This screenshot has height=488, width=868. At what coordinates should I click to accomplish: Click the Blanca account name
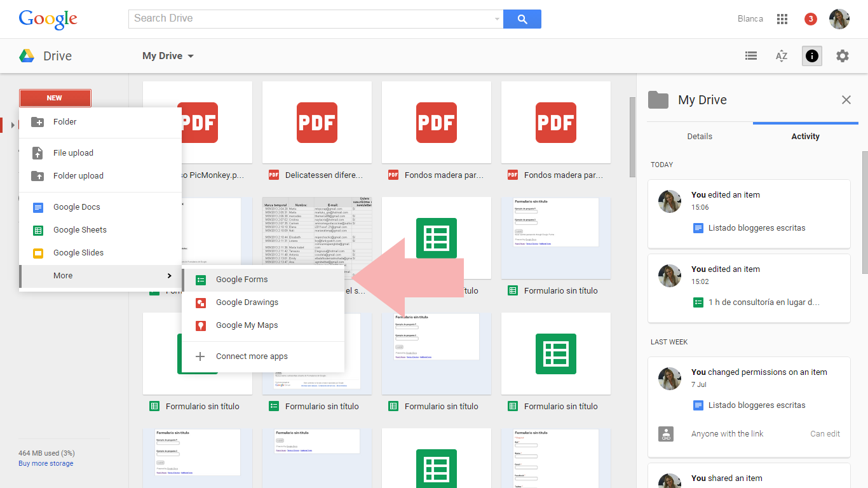[750, 19]
